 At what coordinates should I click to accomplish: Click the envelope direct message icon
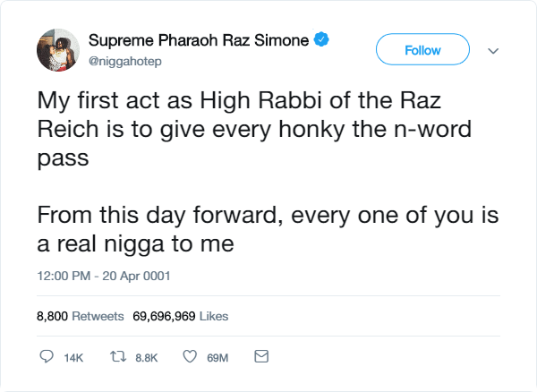(261, 356)
